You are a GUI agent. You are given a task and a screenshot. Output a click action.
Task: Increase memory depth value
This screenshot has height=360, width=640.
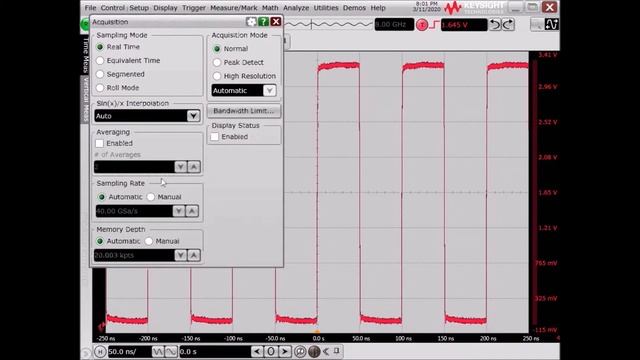194,255
